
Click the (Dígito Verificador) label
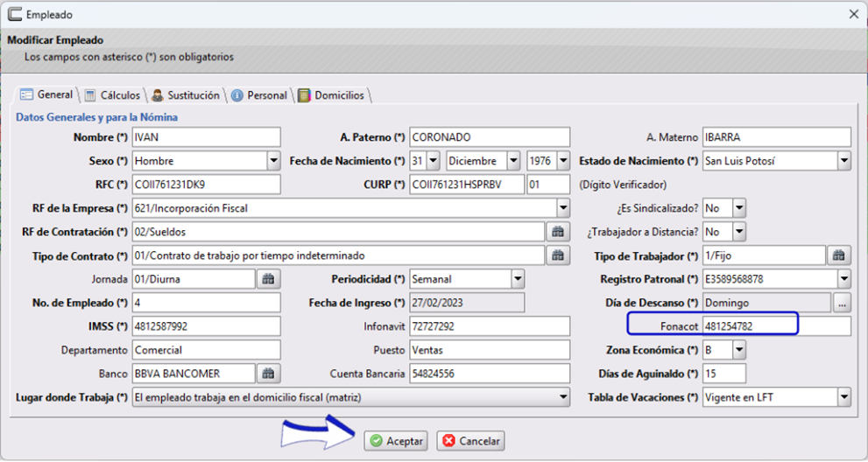click(623, 185)
